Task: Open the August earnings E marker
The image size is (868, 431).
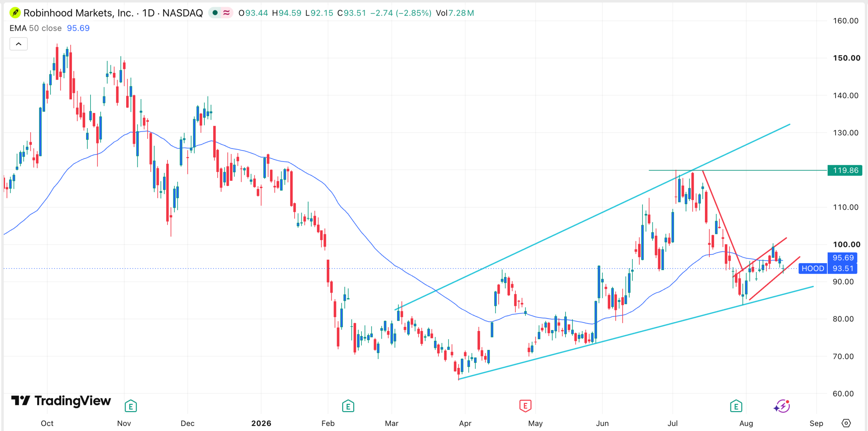Action: [x=736, y=406]
